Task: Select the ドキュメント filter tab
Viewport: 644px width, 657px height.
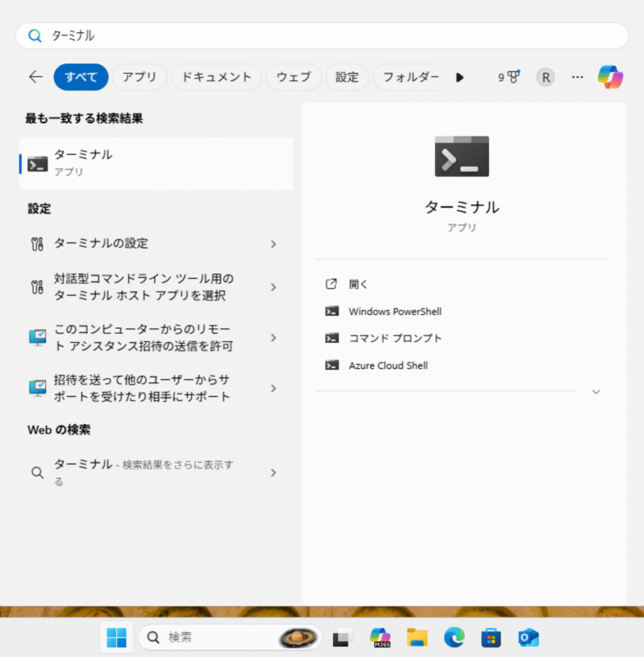Action: [216, 77]
